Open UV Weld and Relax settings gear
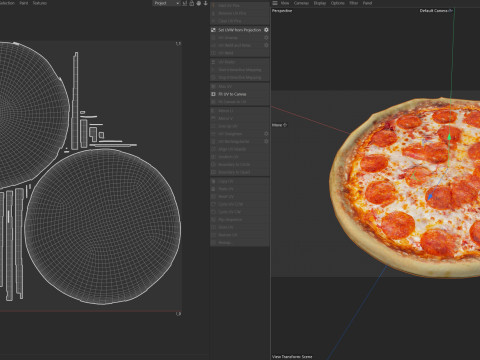The height and width of the screenshot is (360, 480). [x=266, y=45]
